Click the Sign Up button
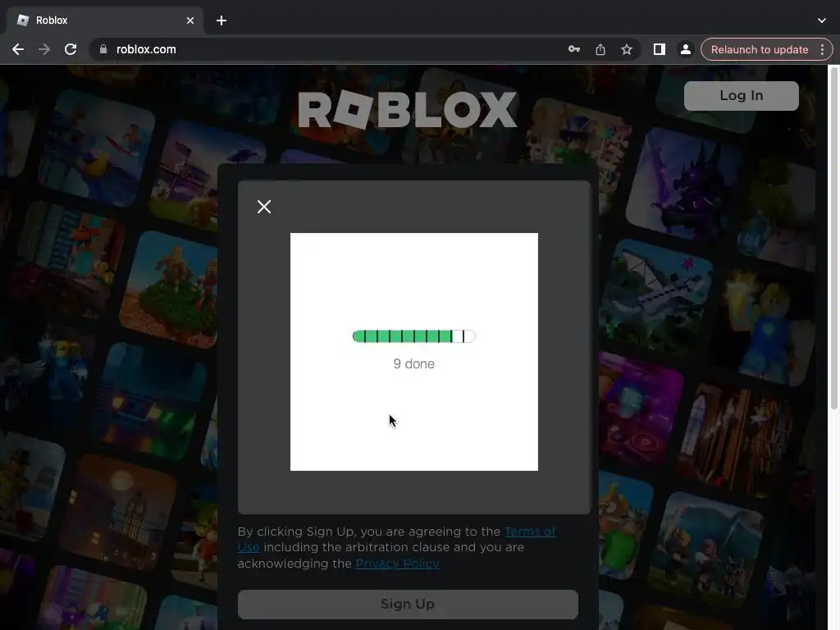Image resolution: width=840 pixels, height=630 pixels. (408, 605)
